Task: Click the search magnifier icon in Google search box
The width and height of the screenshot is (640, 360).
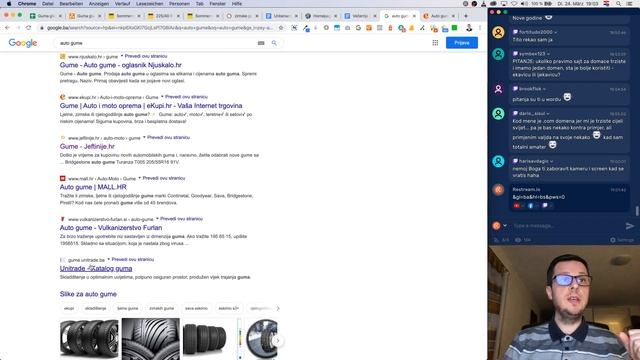Action: point(274,43)
